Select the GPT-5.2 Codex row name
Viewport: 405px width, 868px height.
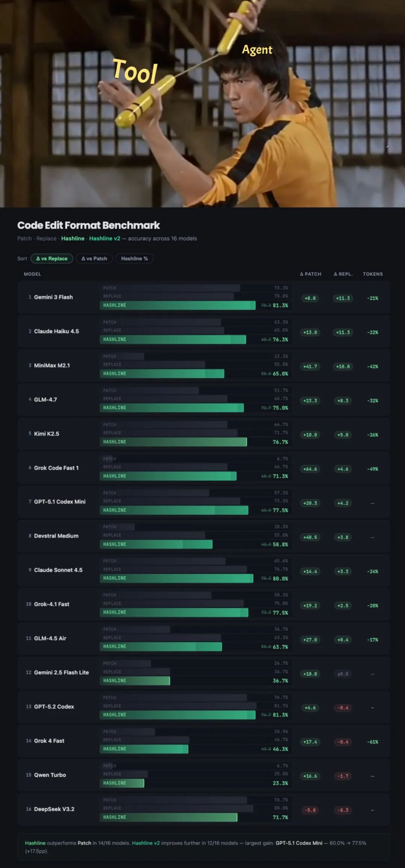[x=54, y=707]
